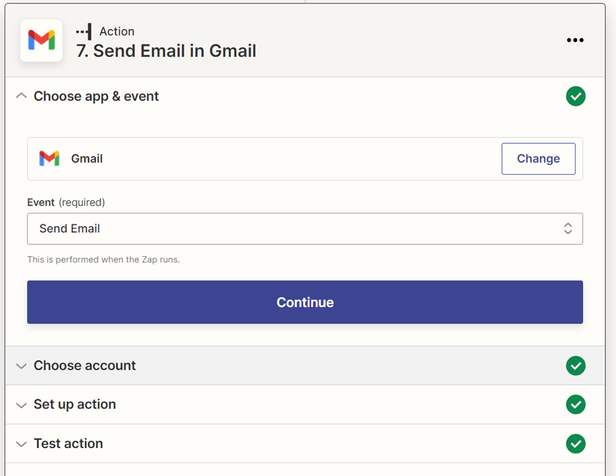
Task: Click the Test action heading text
Action: pyautogui.click(x=68, y=444)
